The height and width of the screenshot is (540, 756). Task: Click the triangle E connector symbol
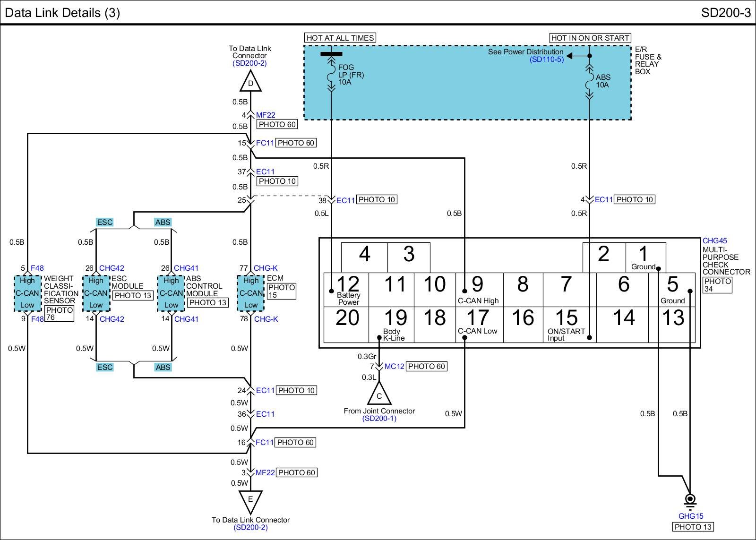[x=250, y=501]
